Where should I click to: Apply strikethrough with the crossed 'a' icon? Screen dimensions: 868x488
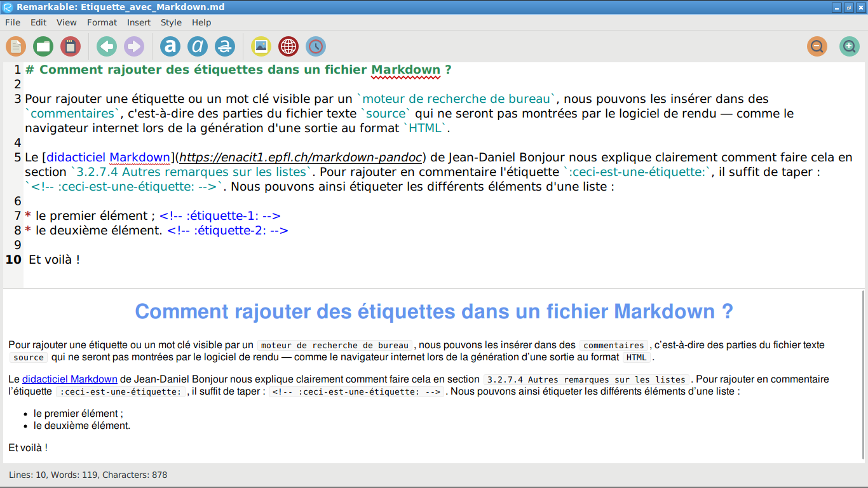(225, 46)
